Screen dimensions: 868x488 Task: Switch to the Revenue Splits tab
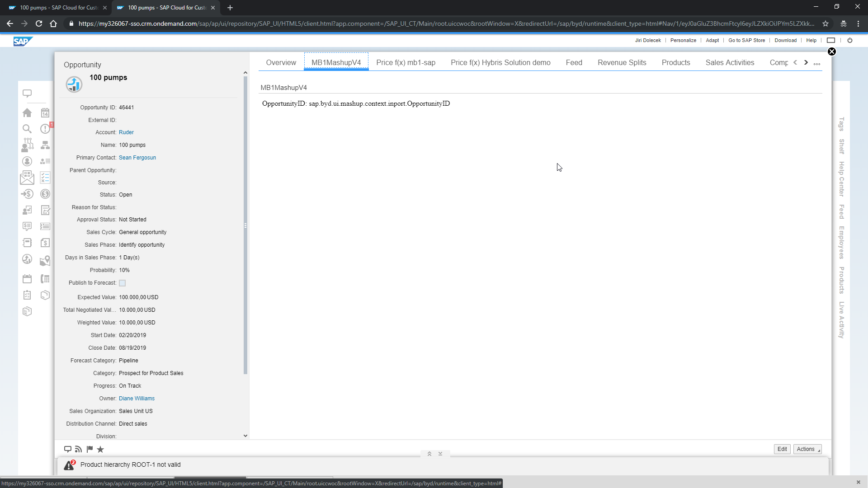[x=622, y=62]
